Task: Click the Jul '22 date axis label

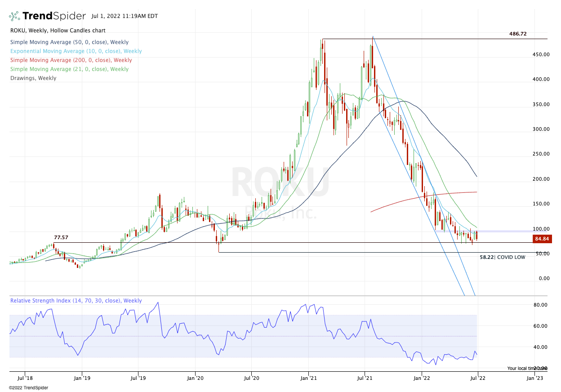Action: pyautogui.click(x=478, y=379)
